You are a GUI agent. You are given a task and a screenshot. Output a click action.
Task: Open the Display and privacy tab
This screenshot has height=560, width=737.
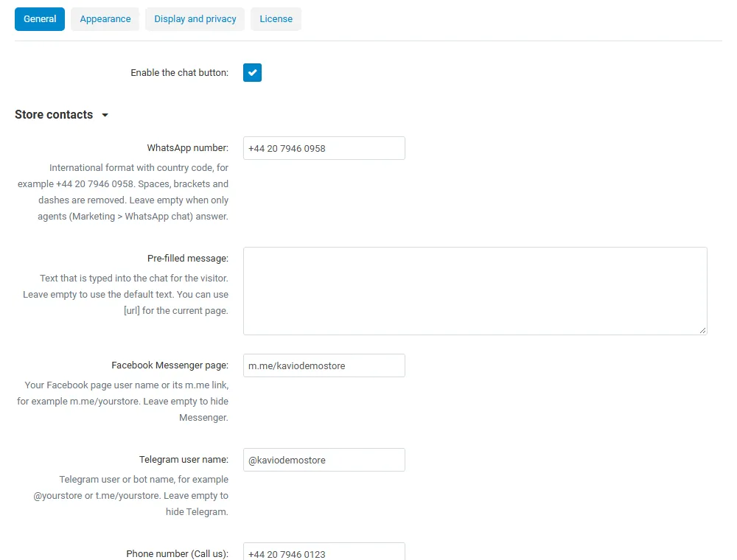click(195, 19)
